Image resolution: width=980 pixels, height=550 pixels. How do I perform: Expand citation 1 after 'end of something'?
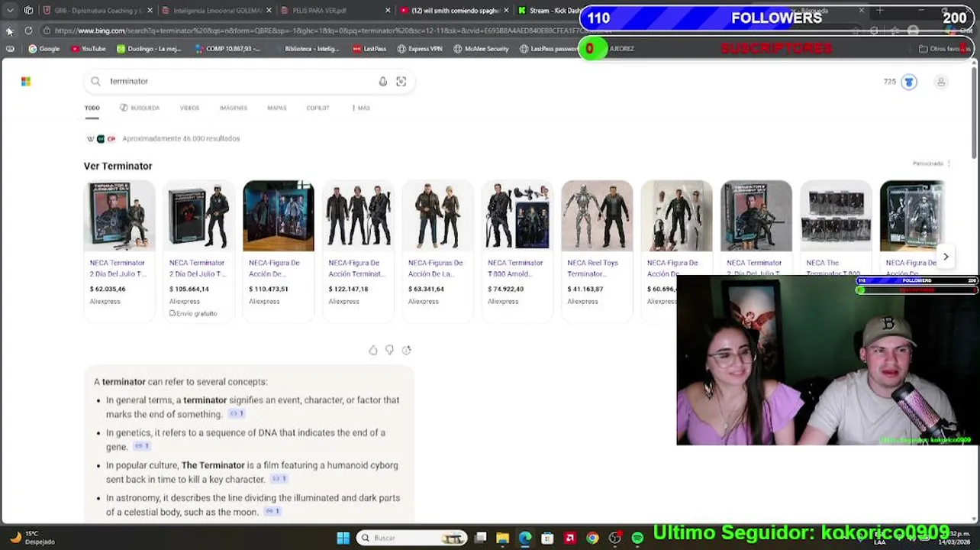coord(237,414)
